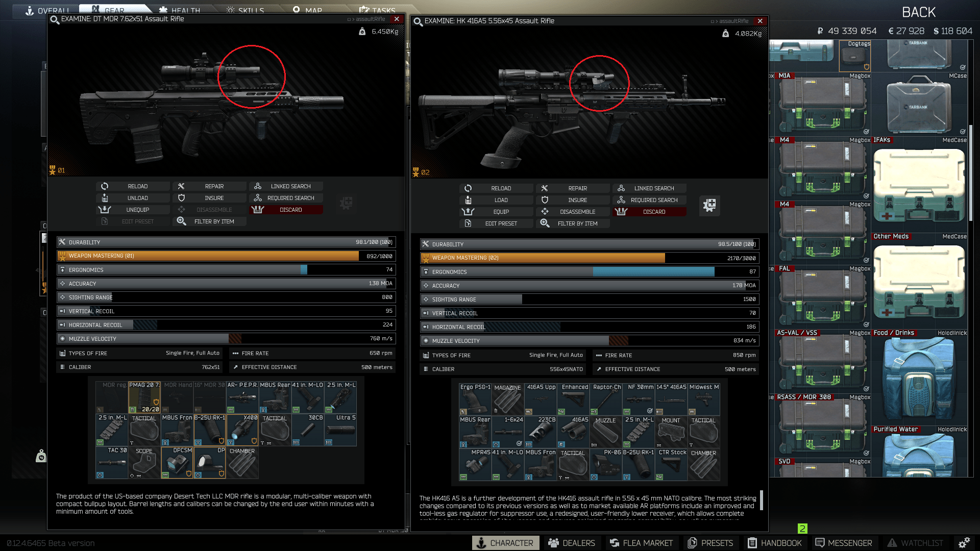The image size is (980, 551).
Task: Click the Linked Search icon in HK 416A5 window
Action: pyautogui.click(x=621, y=188)
